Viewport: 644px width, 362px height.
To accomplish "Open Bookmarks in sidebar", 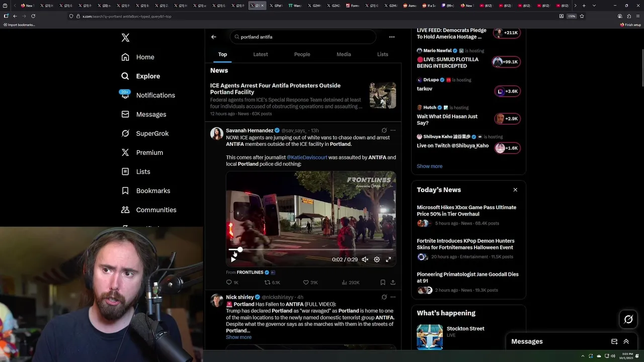I will (x=146, y=191).
